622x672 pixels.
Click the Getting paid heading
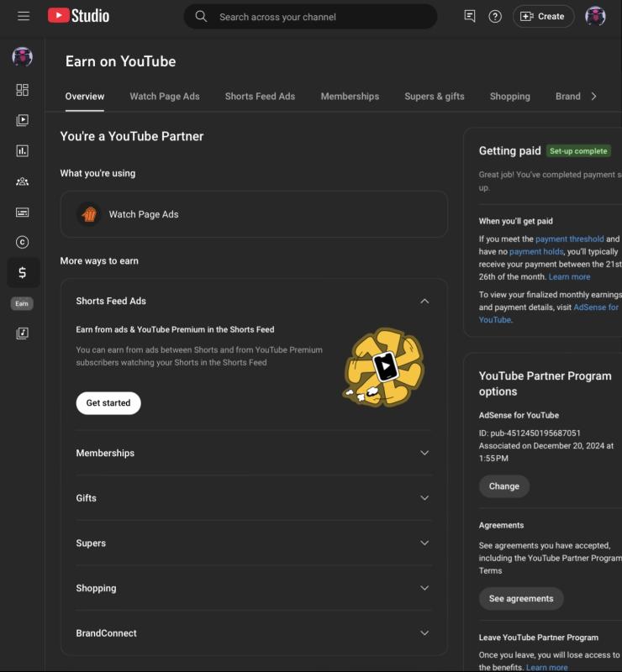click(510, 151)
